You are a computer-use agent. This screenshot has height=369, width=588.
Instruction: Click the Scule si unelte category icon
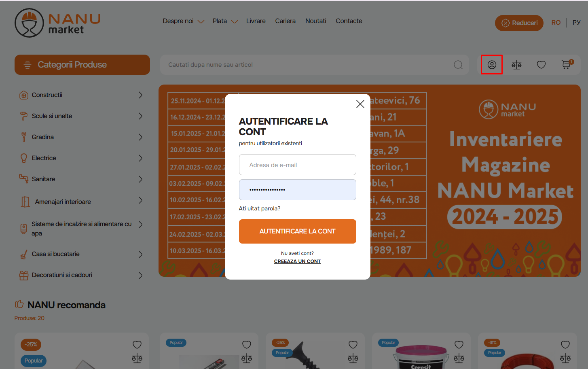[24, 116]
